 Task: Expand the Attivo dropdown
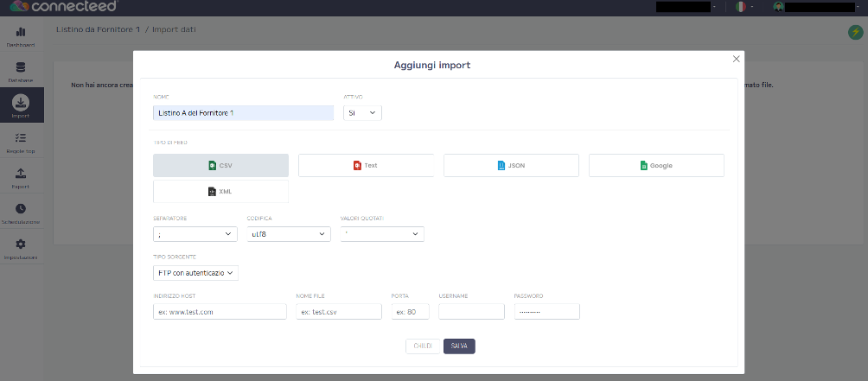pos(362,113)
